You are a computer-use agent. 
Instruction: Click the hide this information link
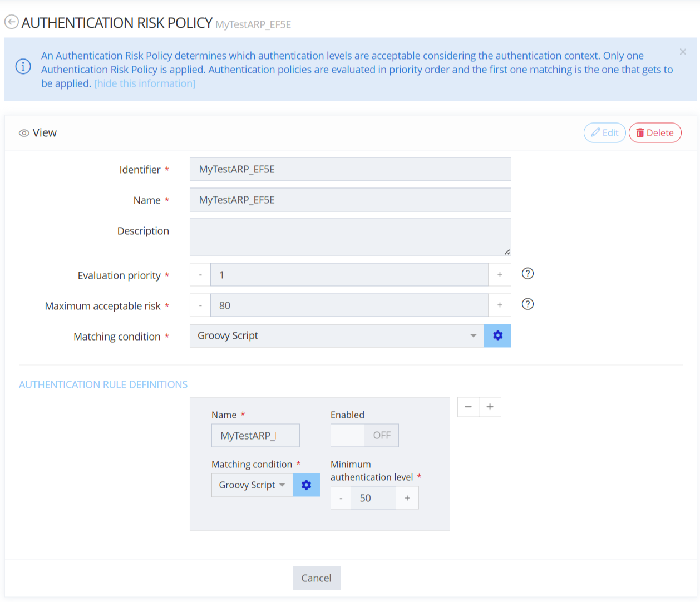coord(145,83)
